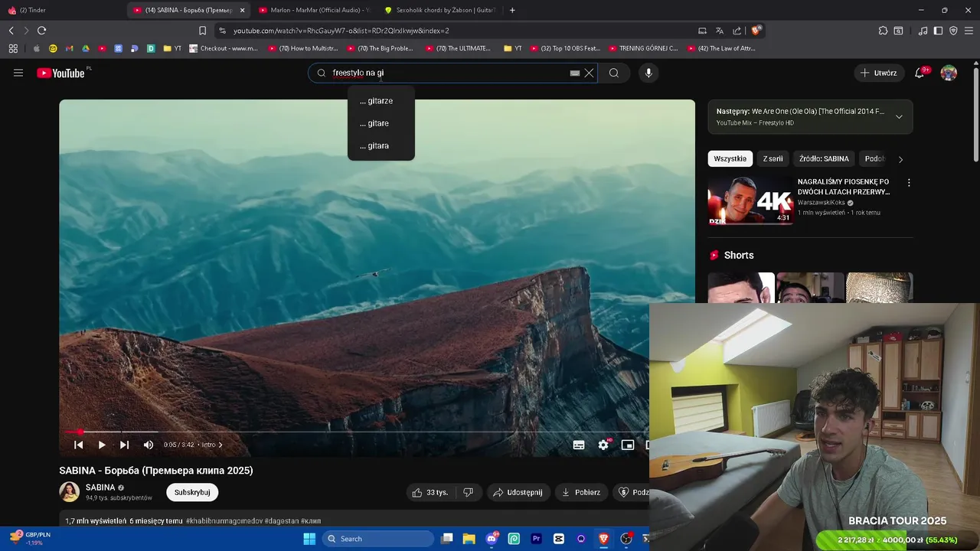The image size is (980, 551).
Task: Mute the video player volume
Action: coord(149,445)
